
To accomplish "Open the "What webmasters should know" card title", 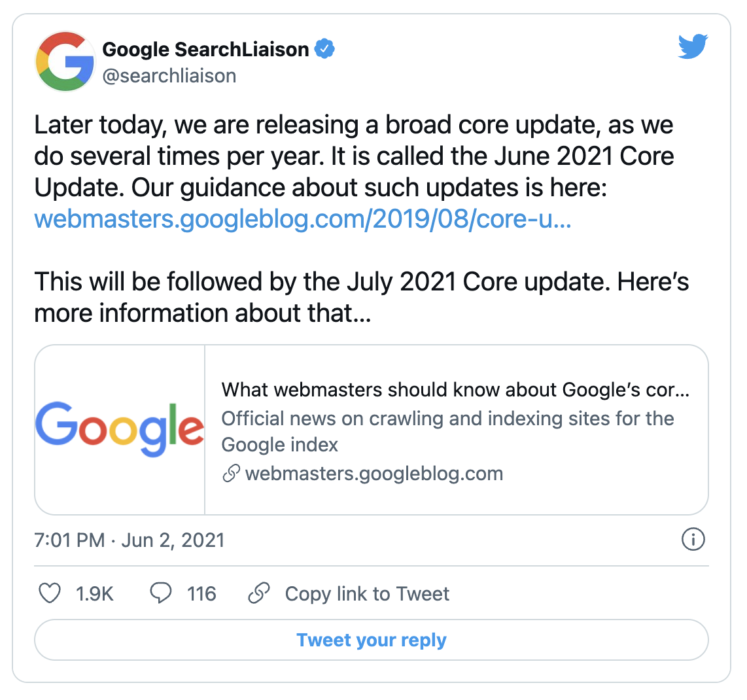I will pyautogui.click(x=455, y=390).
